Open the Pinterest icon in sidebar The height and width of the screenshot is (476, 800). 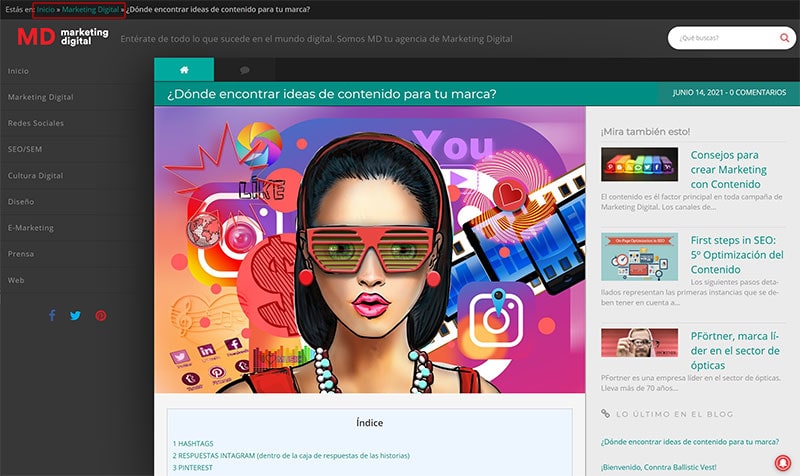point(101,315)
